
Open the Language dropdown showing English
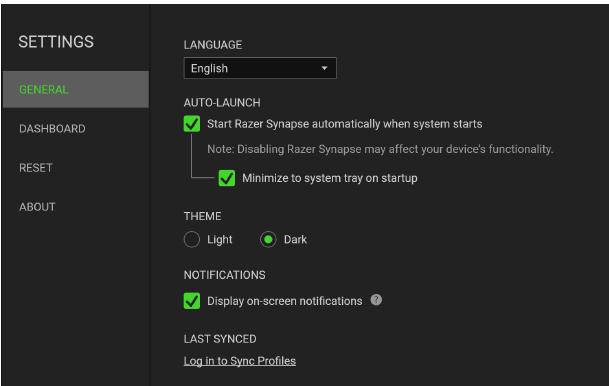[260, 68]
